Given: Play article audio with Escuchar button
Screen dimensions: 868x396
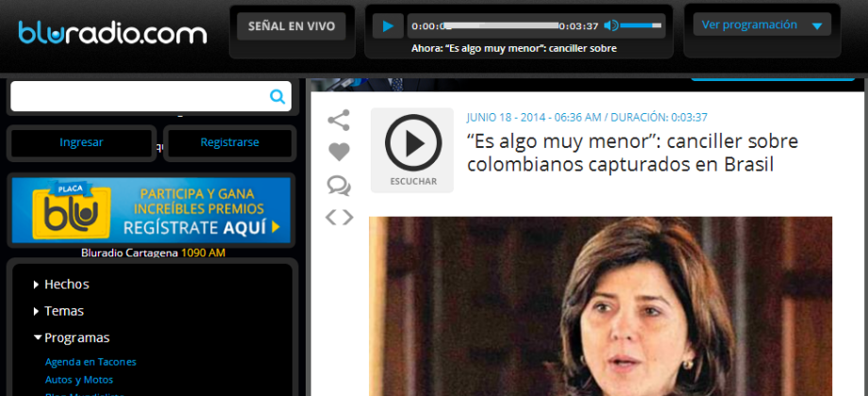Looking at the screenshot, I should [412, 151].
